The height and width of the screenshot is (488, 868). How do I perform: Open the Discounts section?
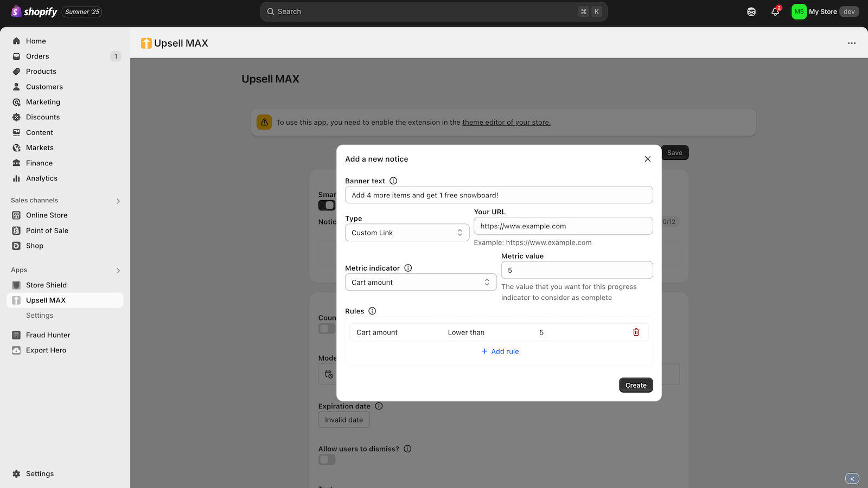coord(43,117)
